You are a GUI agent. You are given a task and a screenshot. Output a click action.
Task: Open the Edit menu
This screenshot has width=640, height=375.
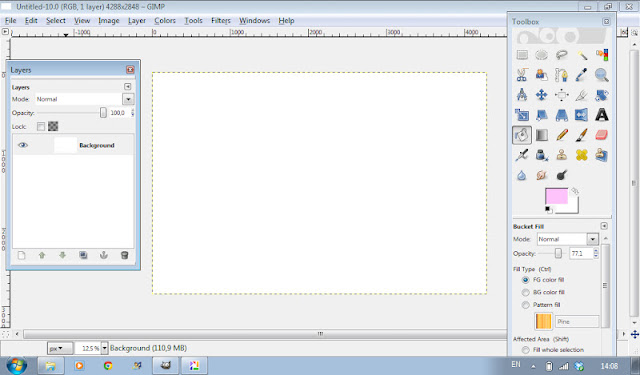tap(31, 20)
